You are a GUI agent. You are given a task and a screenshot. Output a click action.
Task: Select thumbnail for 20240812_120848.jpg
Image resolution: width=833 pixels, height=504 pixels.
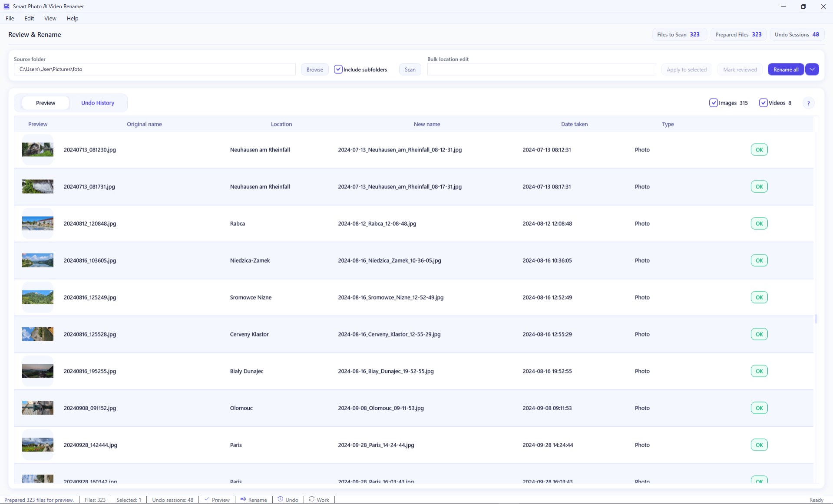(x=38, y=224)
